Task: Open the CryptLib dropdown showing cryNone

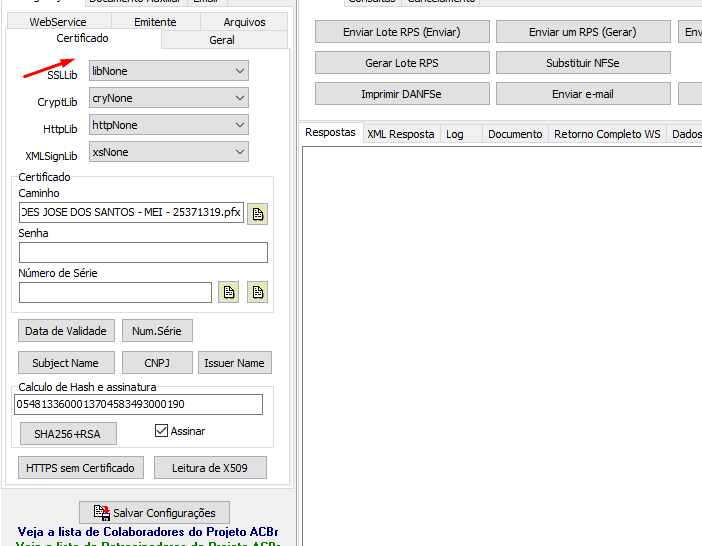Action: 169,98
